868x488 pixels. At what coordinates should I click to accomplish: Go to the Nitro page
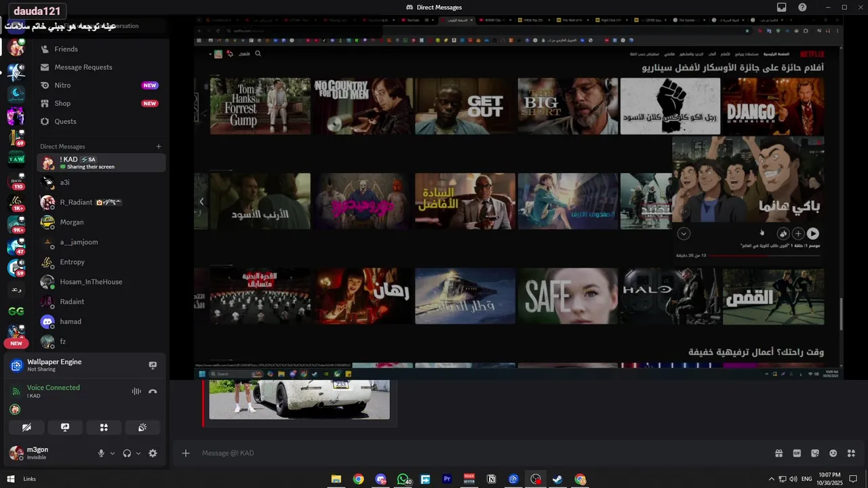[x=101, y=85]
